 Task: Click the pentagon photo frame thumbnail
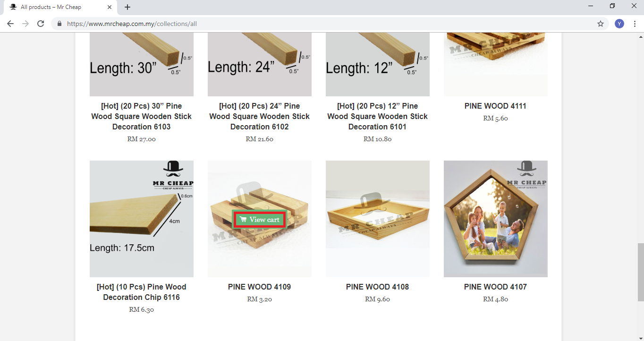click(496, 219)
